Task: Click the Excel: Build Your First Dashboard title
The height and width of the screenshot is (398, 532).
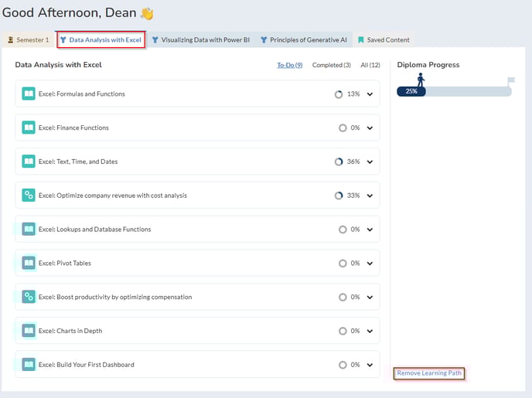Action: pyautogui.click(x=86, y=365)
